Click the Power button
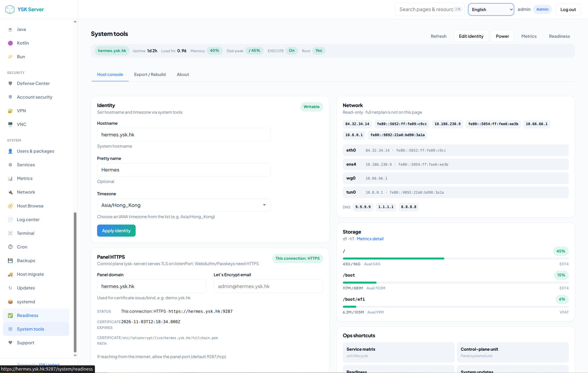Image resolution: width=588 pixels, height=373 pixels. [x=502, y=36]
